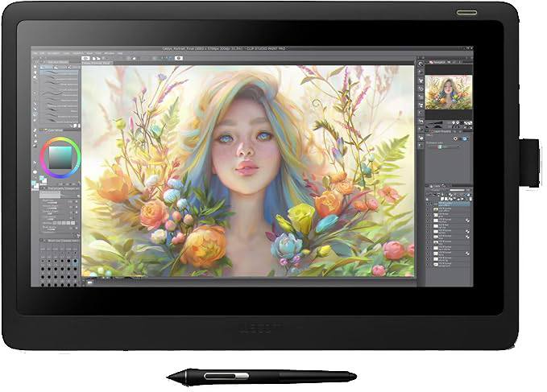Click the circular arrow icon atop right icon strip
547x392 pixels.
(421, 64)
